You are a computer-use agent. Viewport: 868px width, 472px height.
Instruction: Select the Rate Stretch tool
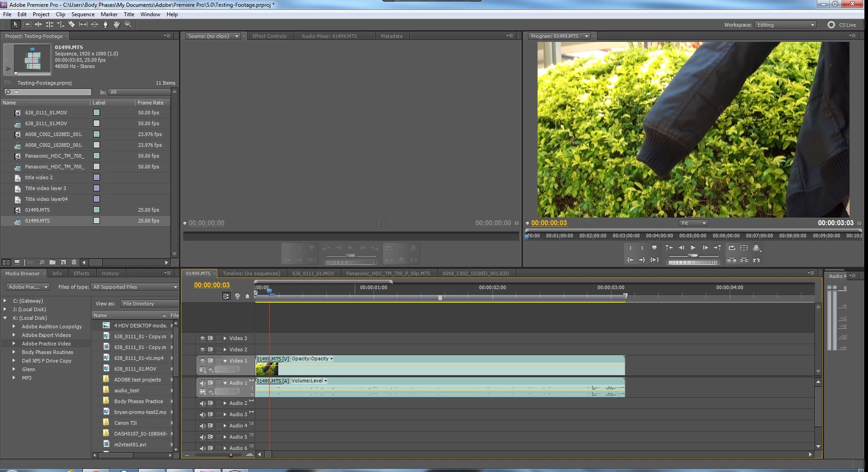[61, 25]
